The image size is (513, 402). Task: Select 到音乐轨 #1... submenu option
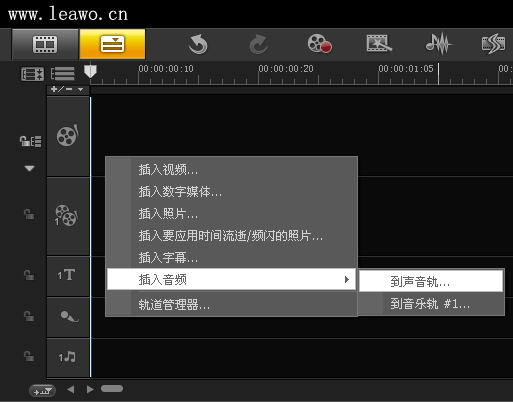(x=431, y=304)
